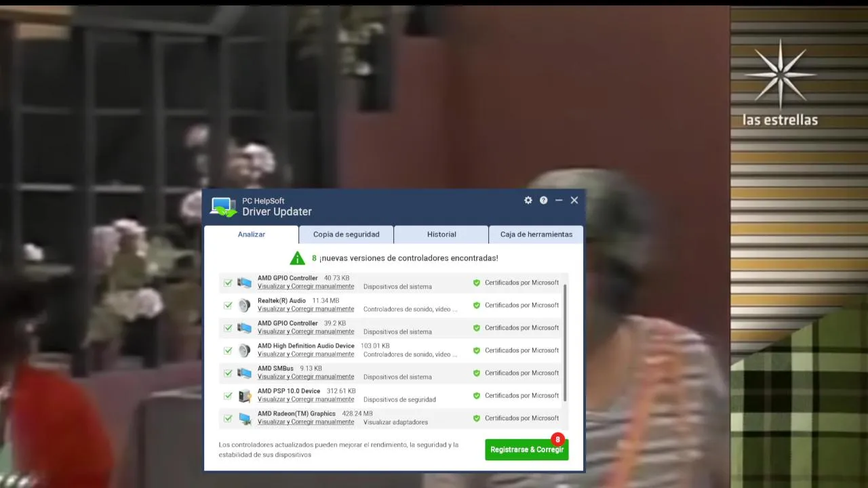This screenshot has width=868, height=488.
Task: Click monitor icon for AMD Radeon(TM) Graphics
Action: coord(245,418)
